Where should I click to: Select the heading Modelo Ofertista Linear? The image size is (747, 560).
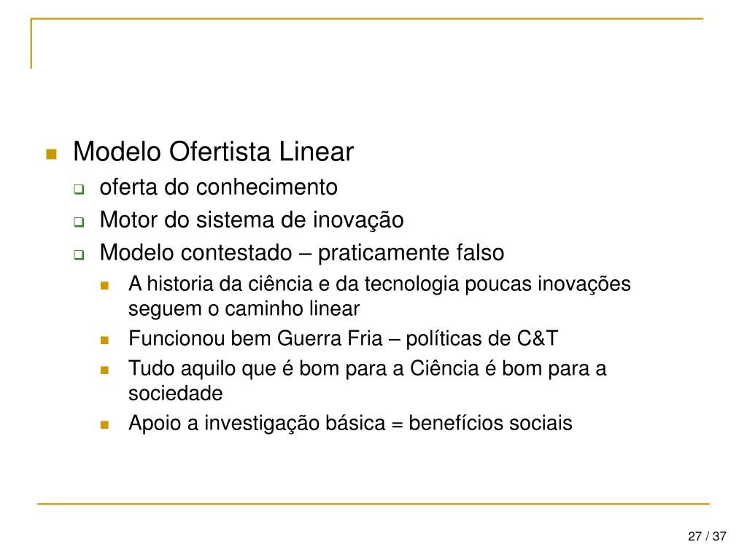[213, 152]
